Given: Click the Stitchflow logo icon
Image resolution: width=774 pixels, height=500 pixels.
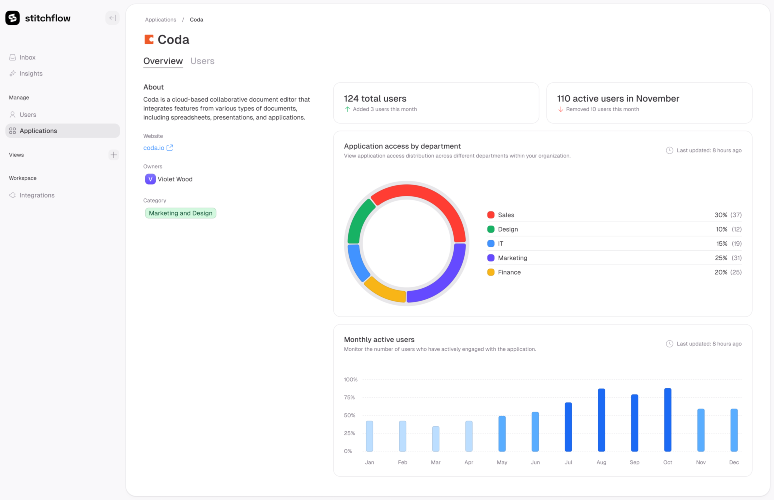Looking at the screenshot, I should click(x=12, y=18).
